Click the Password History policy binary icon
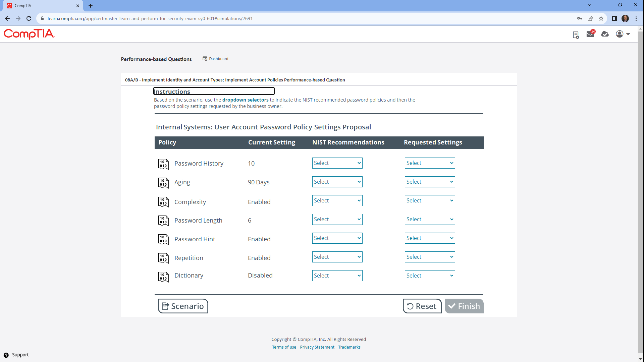 [163, 164]
